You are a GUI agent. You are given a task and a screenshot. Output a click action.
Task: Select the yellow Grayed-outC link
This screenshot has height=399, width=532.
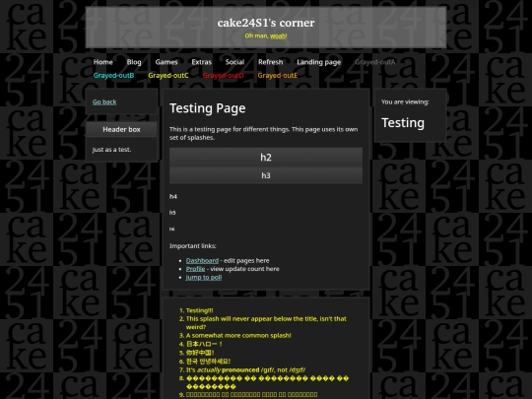pos(168,75)
